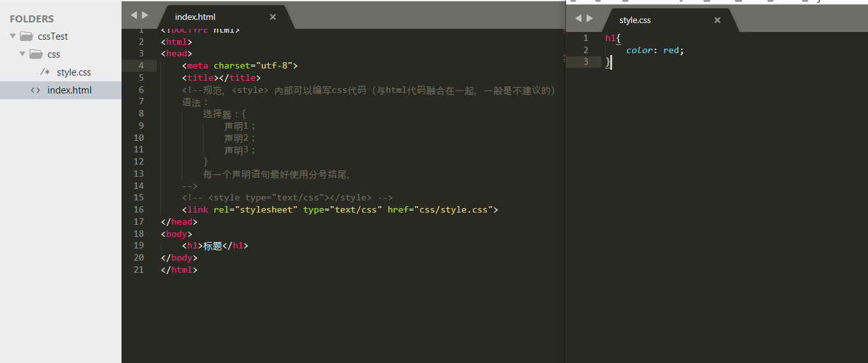Click the css subfolder icon
Image resolution: width=868 pixels, height=363 pixels.
click(x=36, y=54)
